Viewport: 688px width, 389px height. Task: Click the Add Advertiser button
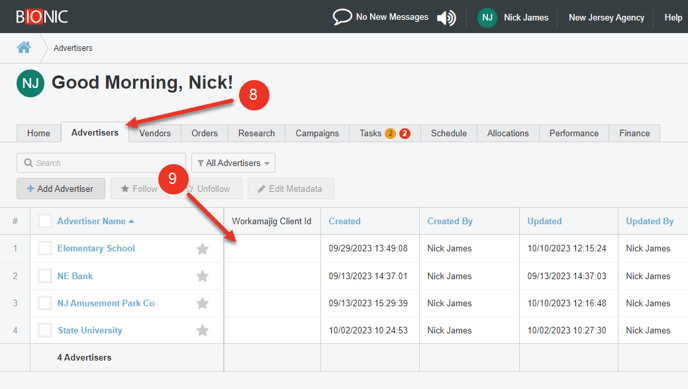61,189
